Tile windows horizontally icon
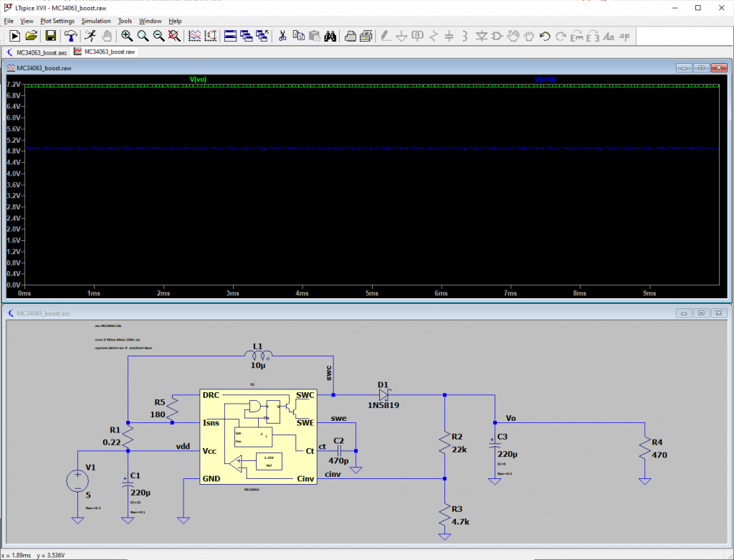Image resolution: width=734 pixels, height=560 pixels. click(x=230, y=36)
